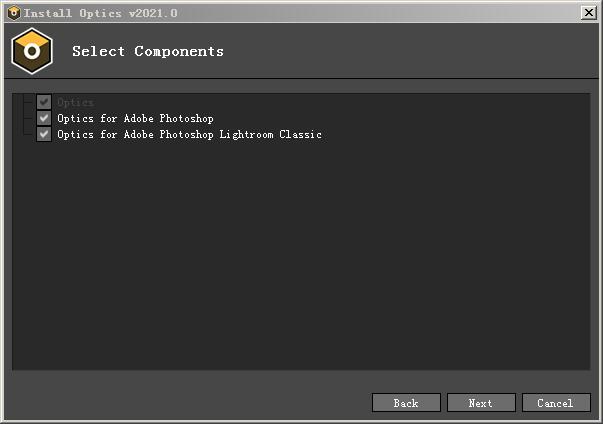Image resolution: width=603 pixels, height=424 pixels.
Task: Go back with the Back button
Action: 406,403
